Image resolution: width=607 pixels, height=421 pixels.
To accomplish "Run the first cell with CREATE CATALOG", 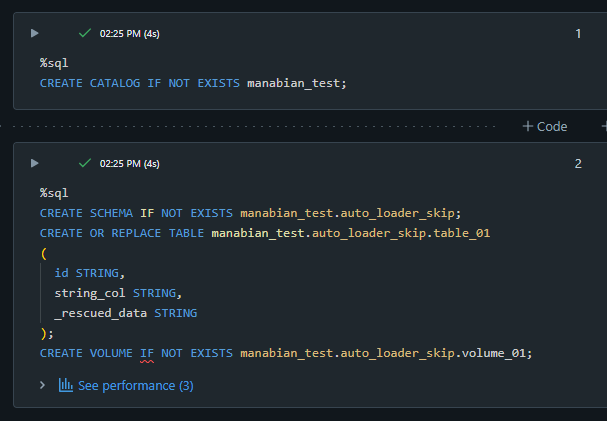I will 35,33.
